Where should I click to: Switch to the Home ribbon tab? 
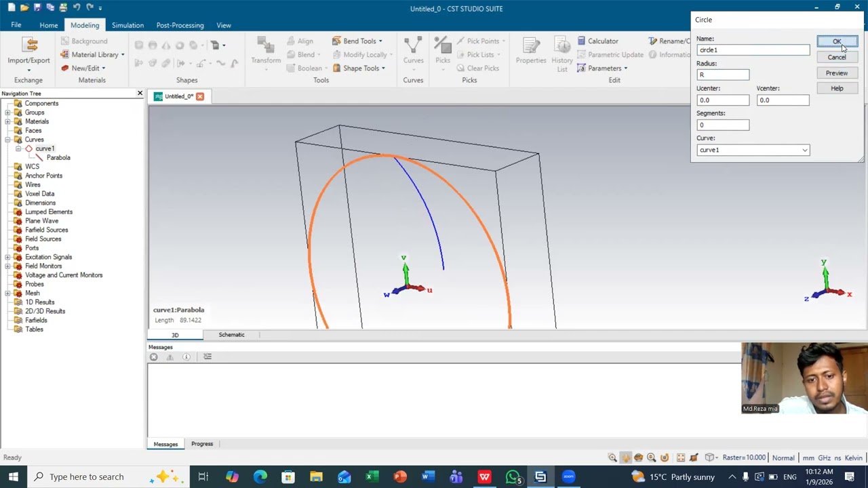click(x=48, y=25)
